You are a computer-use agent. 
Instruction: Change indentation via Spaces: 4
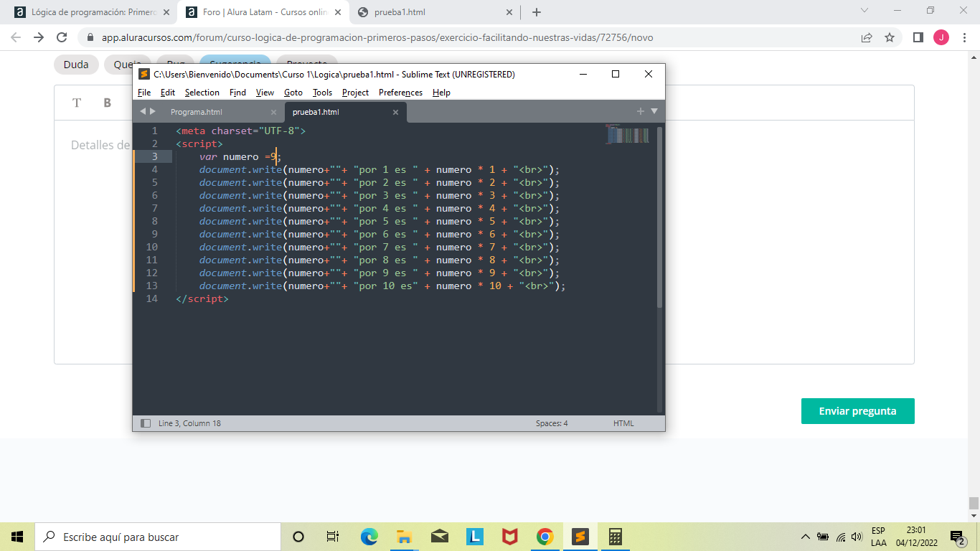coord(552,423)
